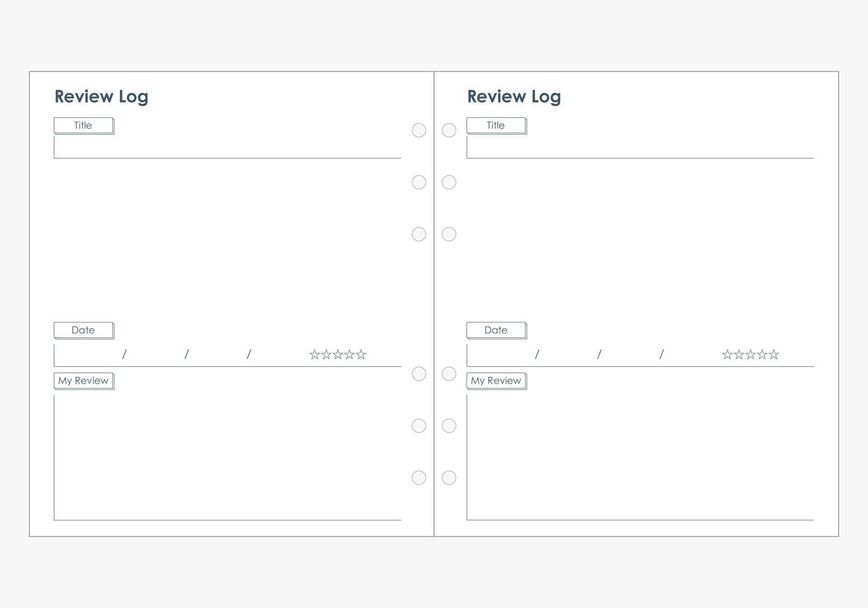868x608 pixels.
Task: Select the Review Log heading on right page
Action: (514, 96)
